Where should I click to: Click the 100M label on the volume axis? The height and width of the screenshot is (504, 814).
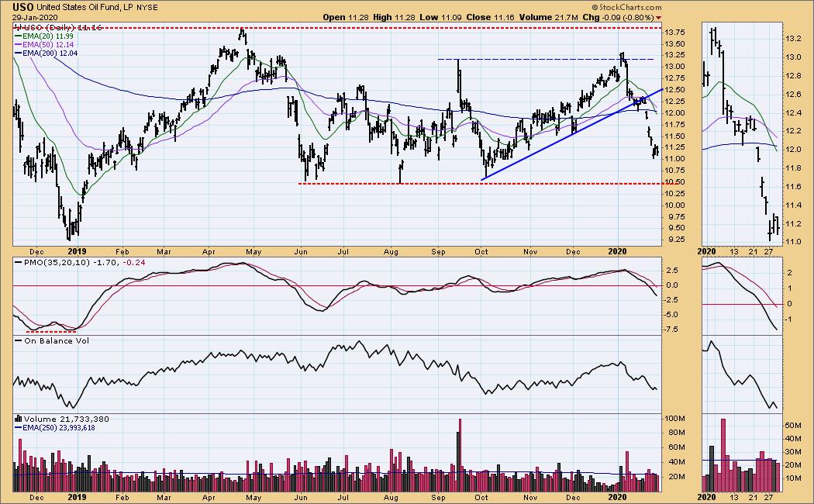pos(675,419)
